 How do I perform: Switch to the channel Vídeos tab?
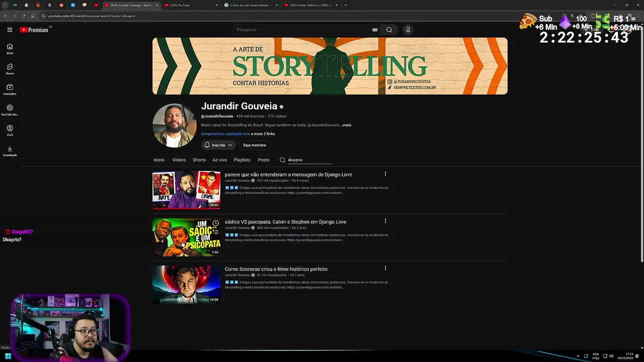179,160
